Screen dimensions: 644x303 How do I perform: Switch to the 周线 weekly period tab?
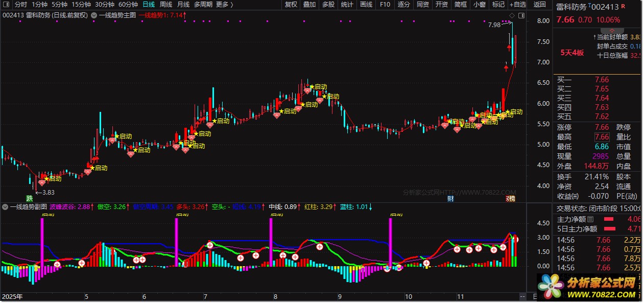pos(166,5)
